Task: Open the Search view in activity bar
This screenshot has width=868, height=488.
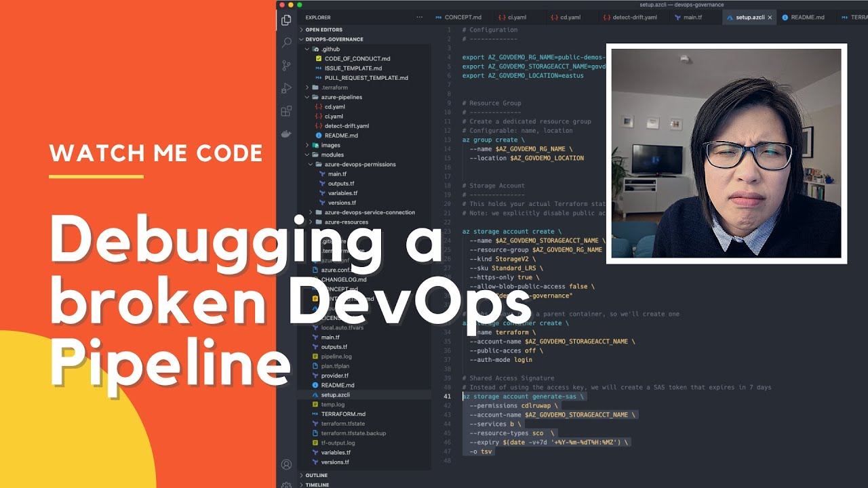Action: tap(286, 43)
